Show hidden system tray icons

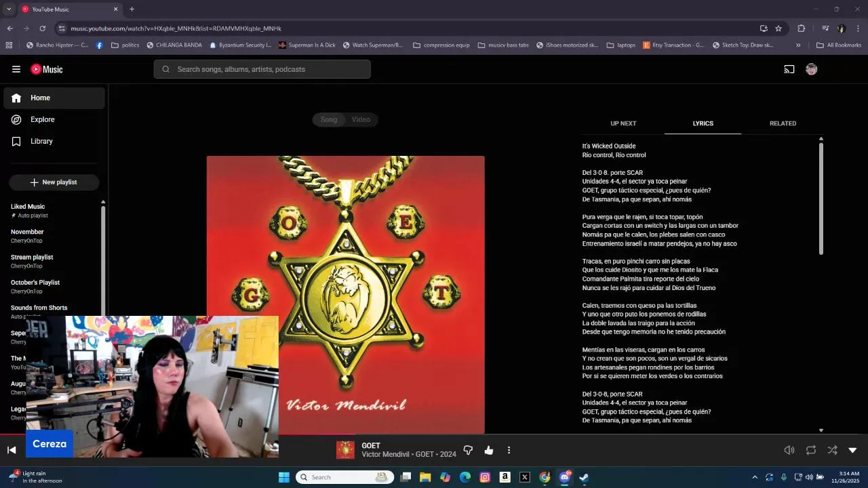755,477
